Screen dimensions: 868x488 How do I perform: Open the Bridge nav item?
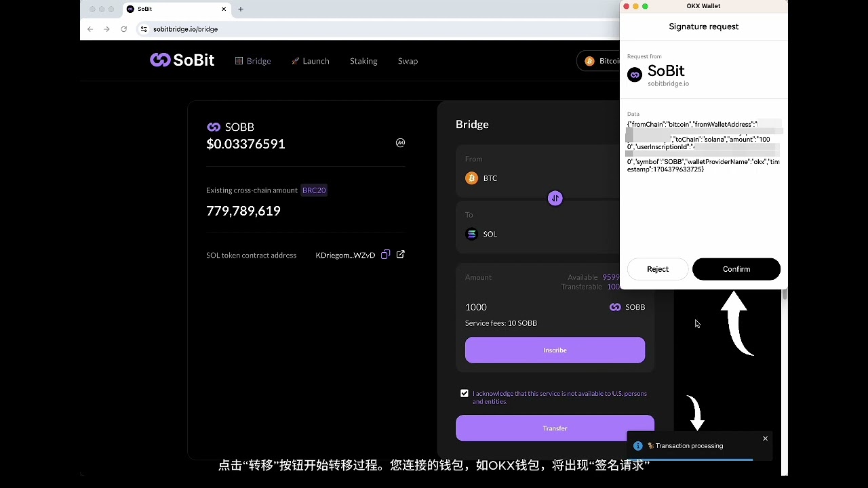point(253,61)
